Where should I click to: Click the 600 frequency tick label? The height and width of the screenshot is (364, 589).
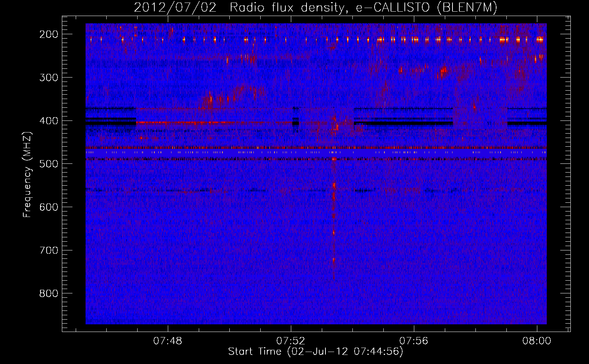click(49, 207)
